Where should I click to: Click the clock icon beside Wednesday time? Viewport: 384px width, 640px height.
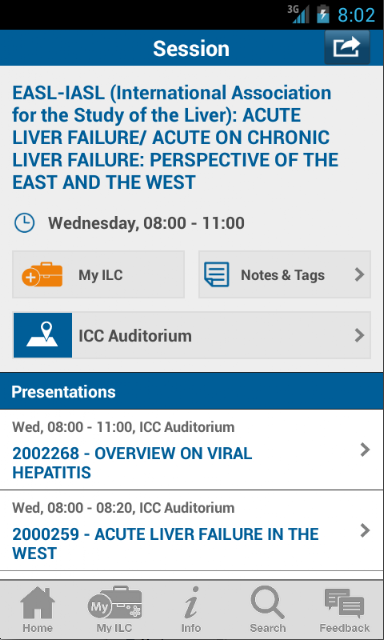tap(24, 223)
